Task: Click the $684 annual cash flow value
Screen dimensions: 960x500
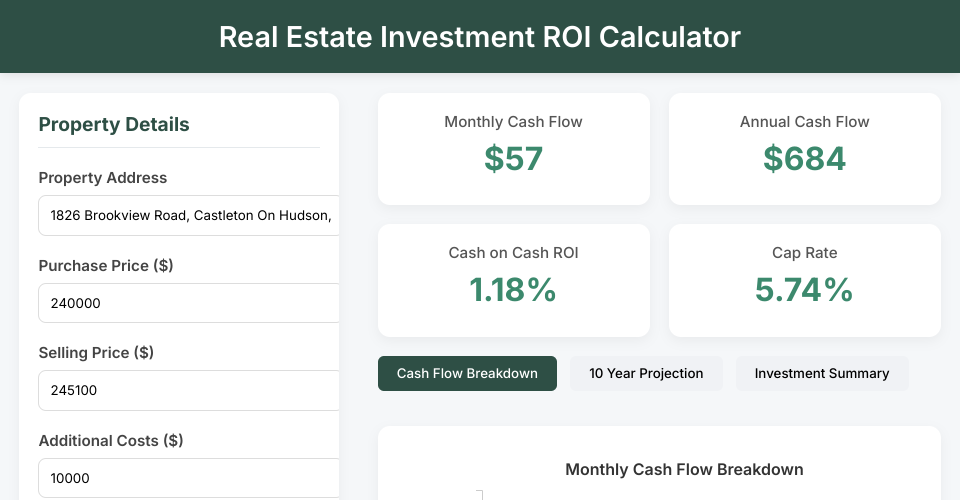Action: pos(804,159)
